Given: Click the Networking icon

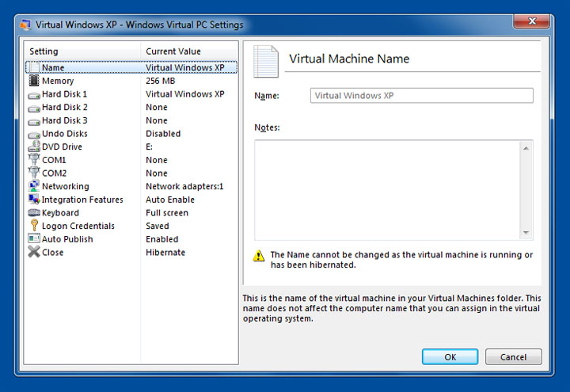Looking at the screenshot, I should tap(34, 186).
